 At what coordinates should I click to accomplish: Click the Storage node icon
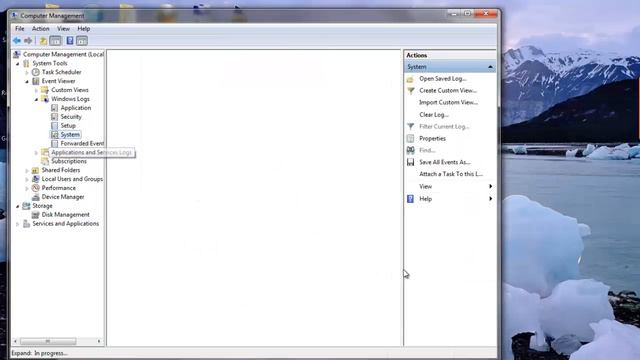click(27, 206)
